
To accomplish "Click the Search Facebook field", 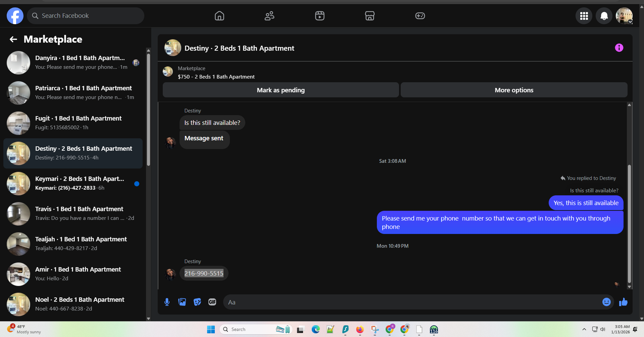I will tap(86, 16).
